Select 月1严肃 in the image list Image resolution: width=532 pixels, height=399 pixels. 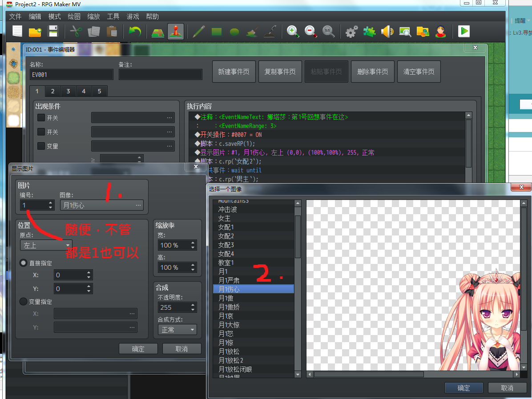pos(254,280)
